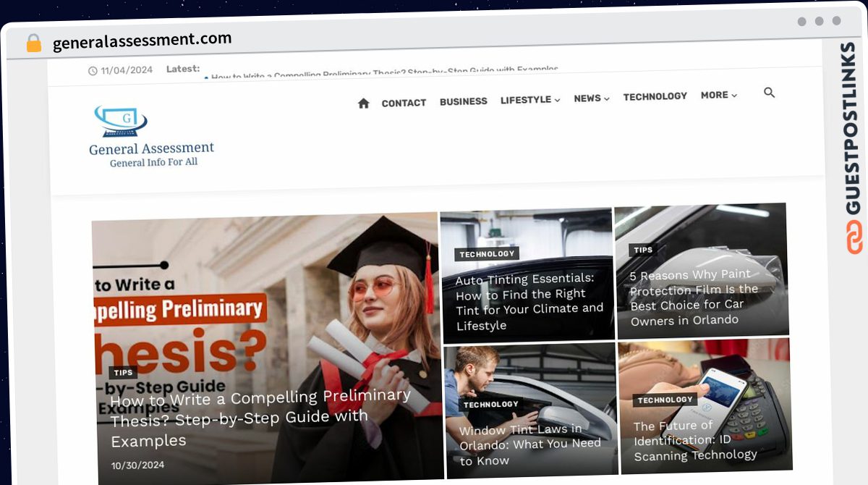This screenshot has height=485, width=868.
Task: Expand the Lifestyle menu chevron
Action: [557, 101]
